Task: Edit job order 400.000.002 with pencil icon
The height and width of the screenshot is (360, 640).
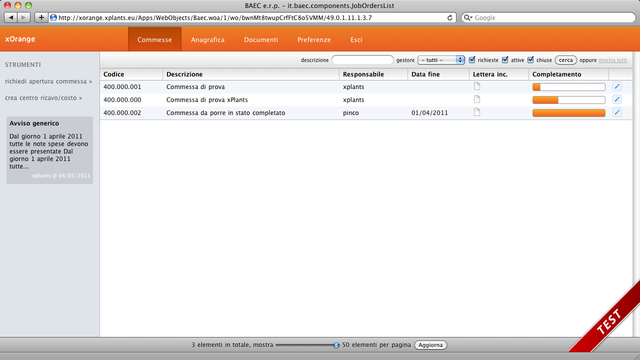Action: click(617, 113)
